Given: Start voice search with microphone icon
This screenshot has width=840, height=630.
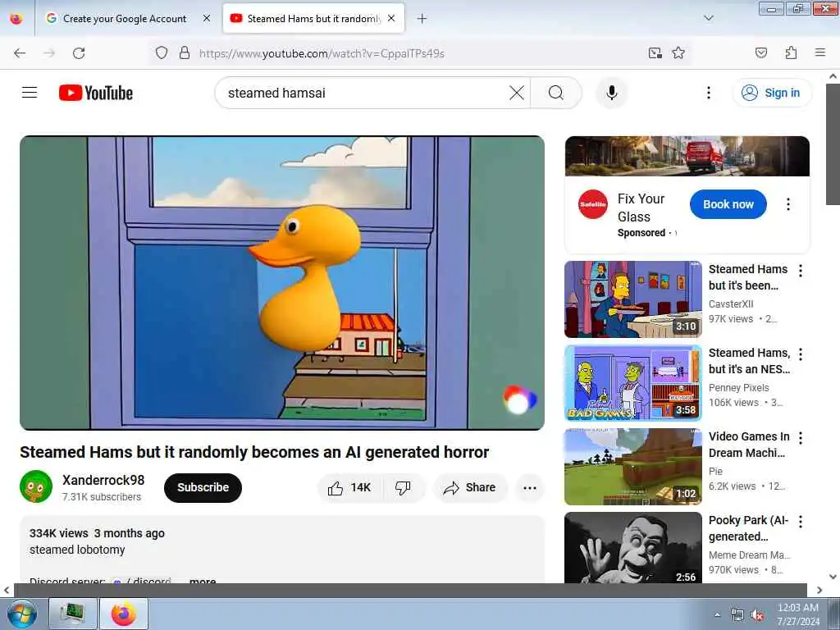Looking at the screenshot, I should coord(612,93).
